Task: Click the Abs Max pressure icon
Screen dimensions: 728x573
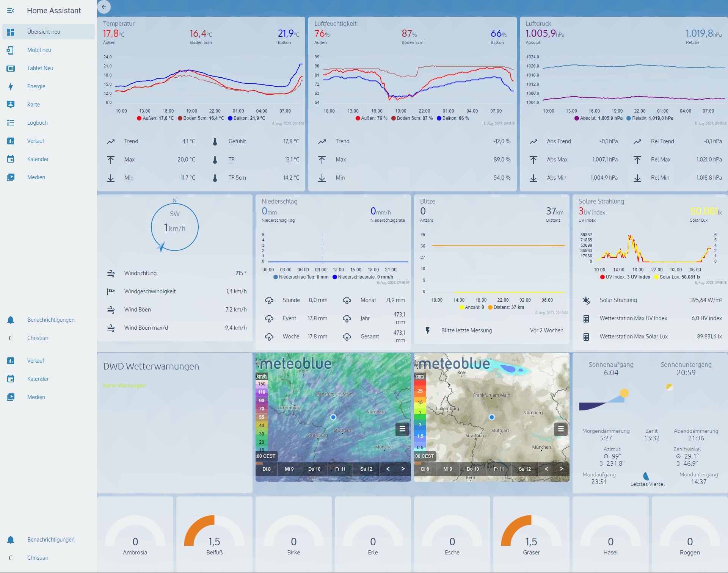Action: pos(533,160)
